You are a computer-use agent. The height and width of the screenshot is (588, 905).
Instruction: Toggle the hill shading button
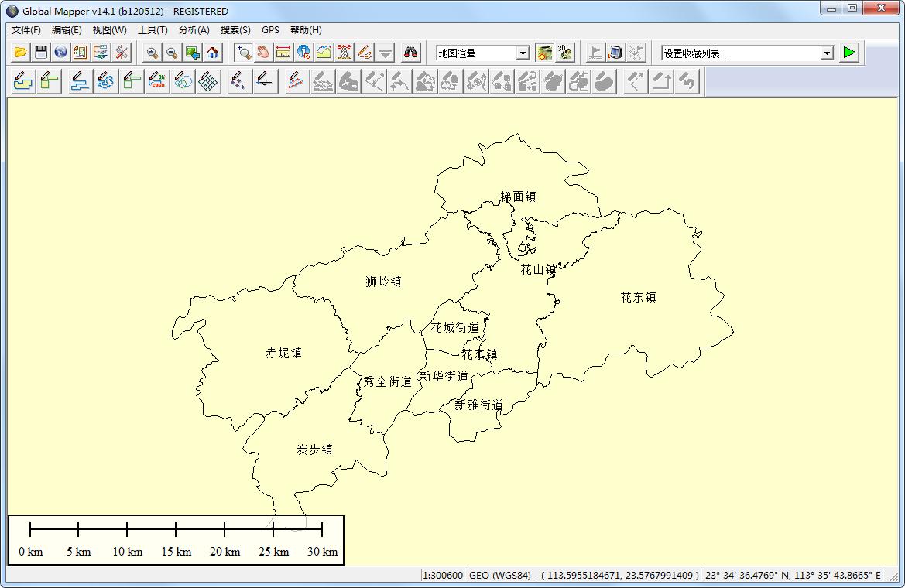545,53
